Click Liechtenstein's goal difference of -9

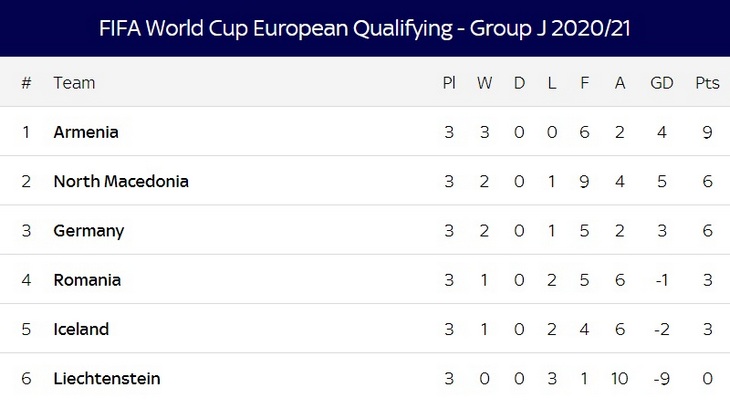coord(661,378)
